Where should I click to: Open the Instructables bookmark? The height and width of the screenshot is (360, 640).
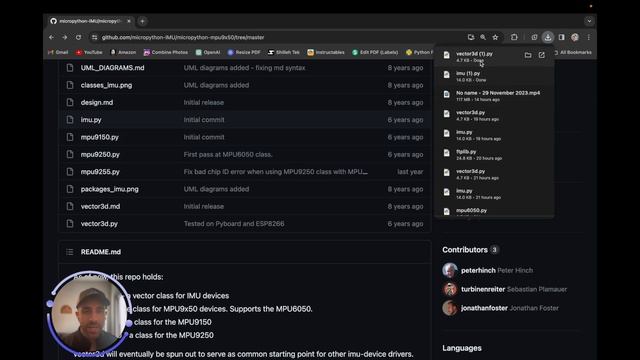pyautogui.click(x=326, y=52)
